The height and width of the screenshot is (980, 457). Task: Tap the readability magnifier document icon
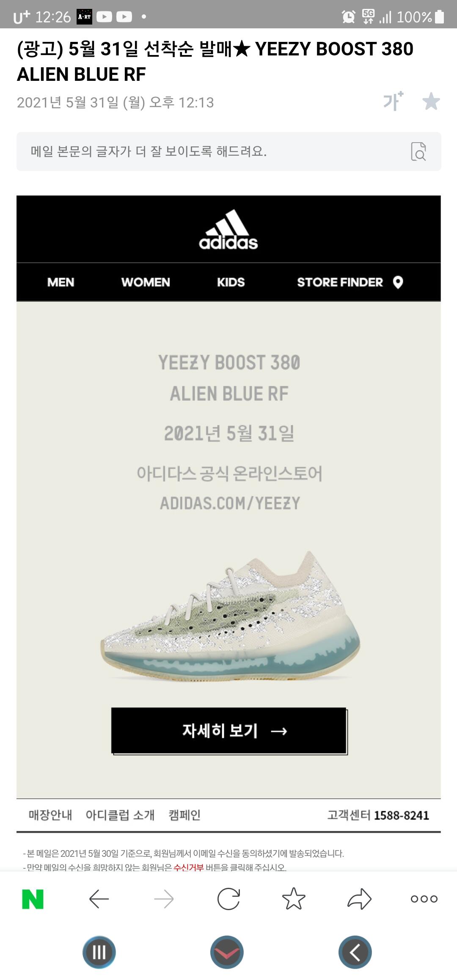(x=418, y=151)
